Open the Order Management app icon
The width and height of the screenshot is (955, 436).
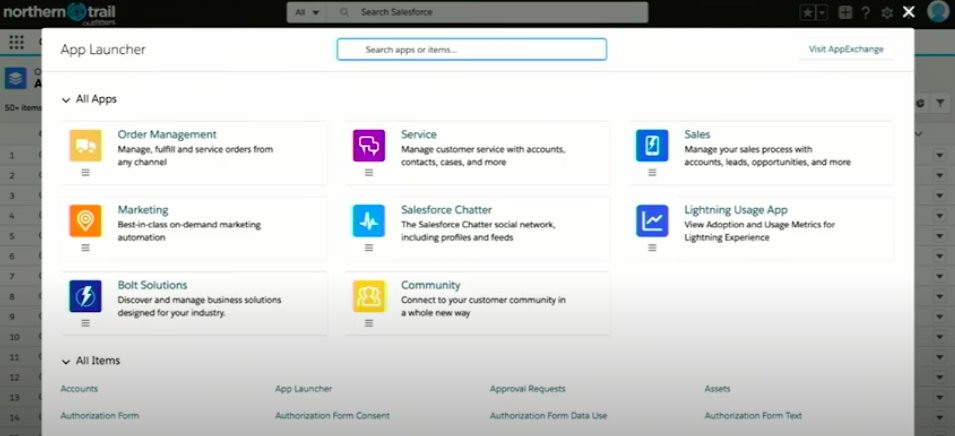pyautogui.click(x=85, y=146)
